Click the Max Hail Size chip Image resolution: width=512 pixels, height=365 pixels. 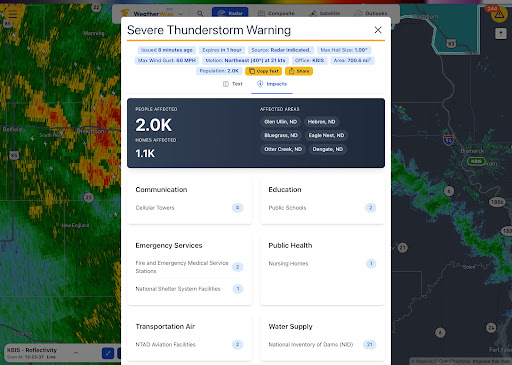[344, 50]
